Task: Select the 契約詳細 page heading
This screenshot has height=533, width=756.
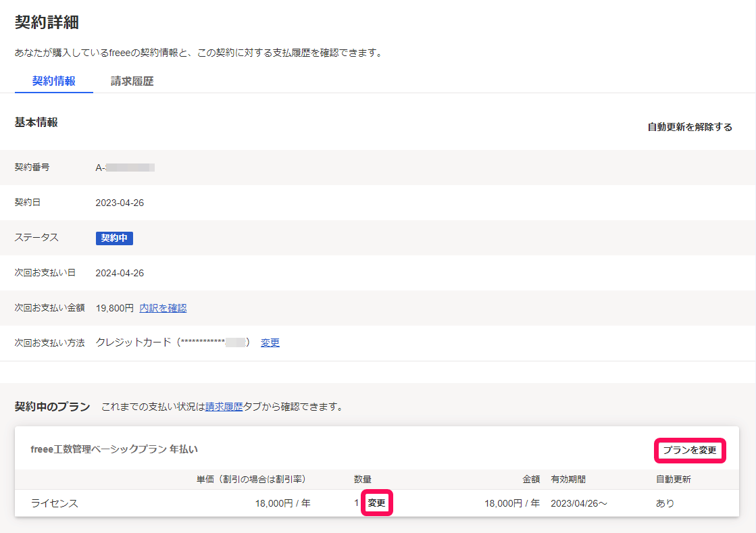Action: click(x=47, y=22)
